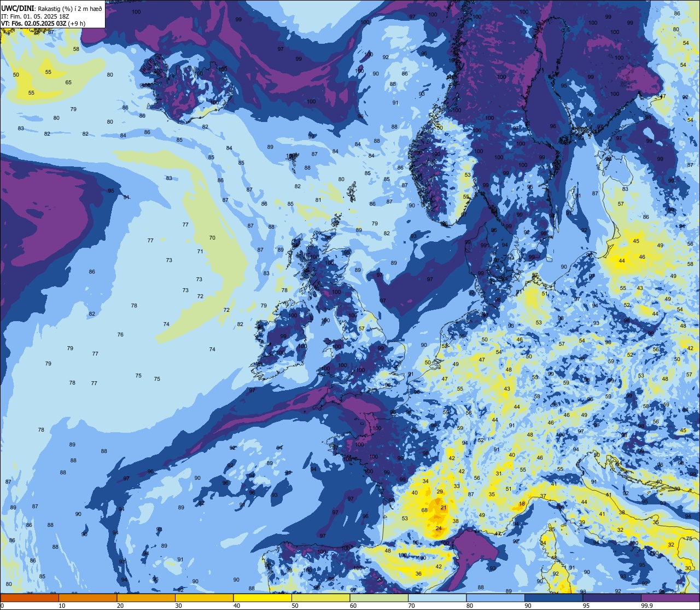The width and height of the screenshot is (700, 610).
Task: Click the humidity value "36" in northeastern Spain
Action: [418, 573]
